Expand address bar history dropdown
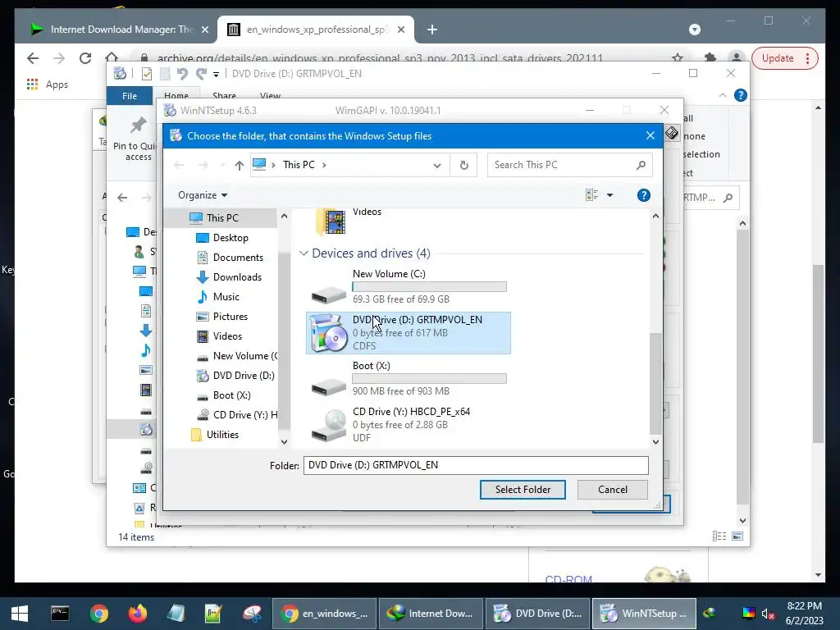The width and height of the screenshot is (840, 630). (x=437, y=165)
